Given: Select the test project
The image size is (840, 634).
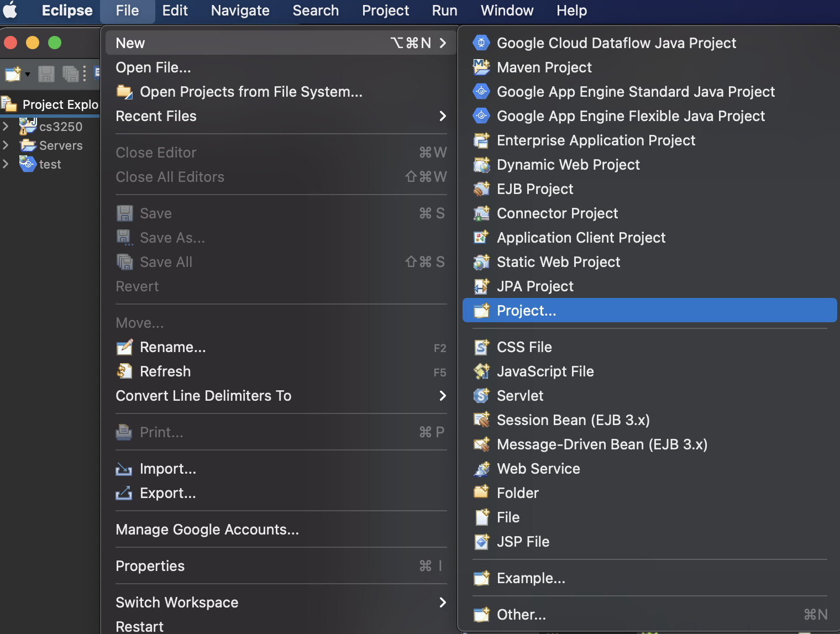Looking at the screenshot, I should click(x=50, y=164).
